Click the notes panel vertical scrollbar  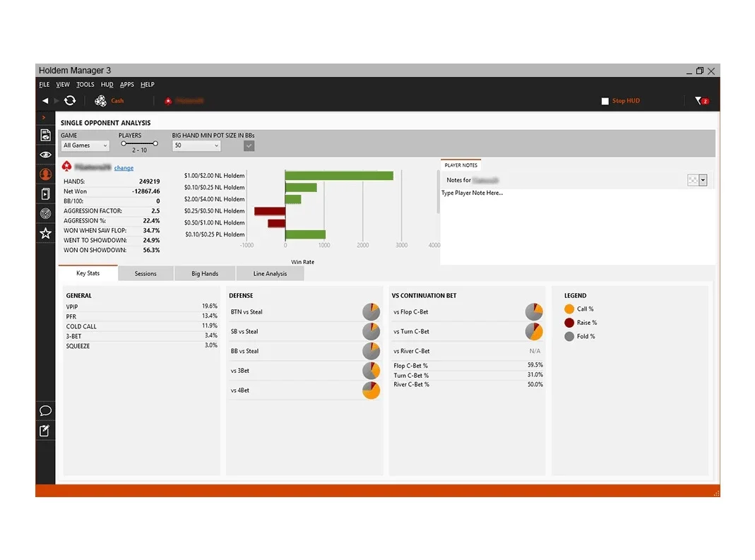coord(438,193)
